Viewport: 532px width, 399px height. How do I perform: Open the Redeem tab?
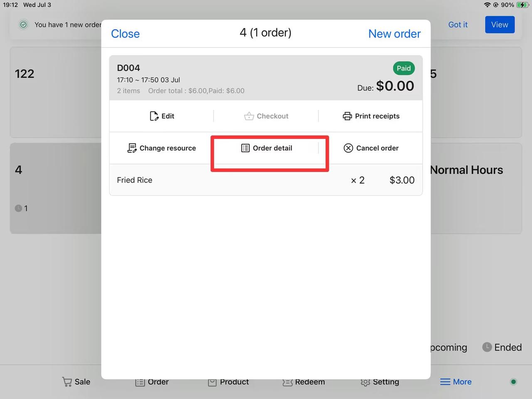(303, 382)
